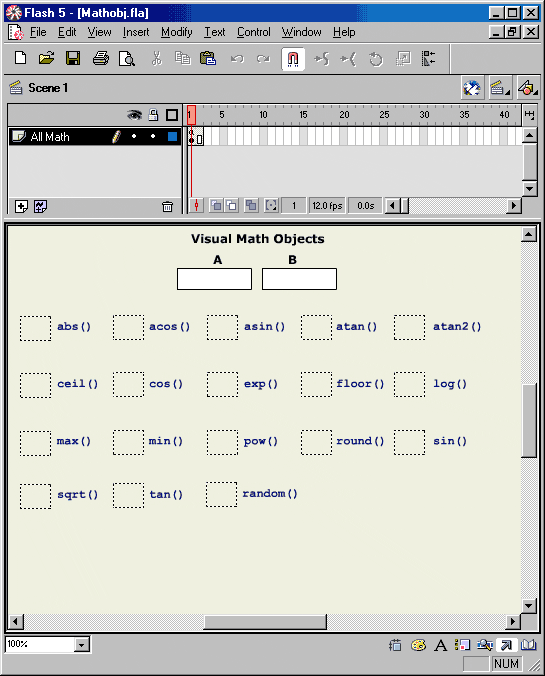Open the Edit Symbols dropdown button
Viewport: 545px width, 676px height.
click(528, 88)
